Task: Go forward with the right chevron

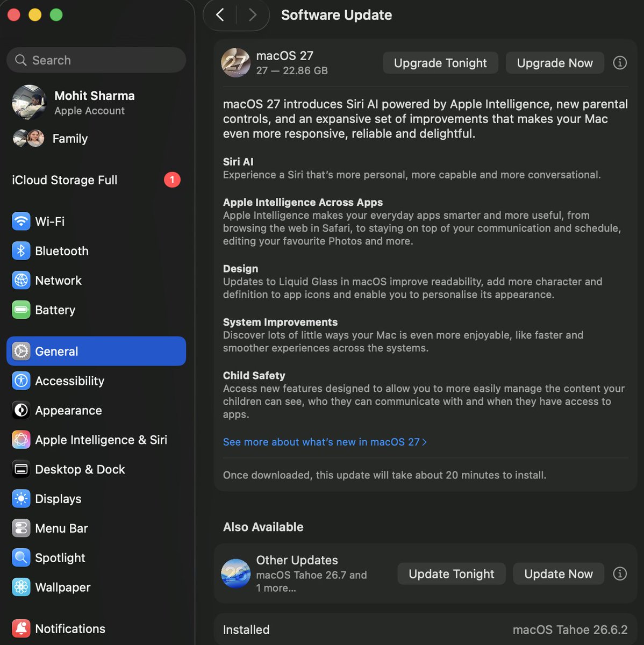Action: click(253, 15)
